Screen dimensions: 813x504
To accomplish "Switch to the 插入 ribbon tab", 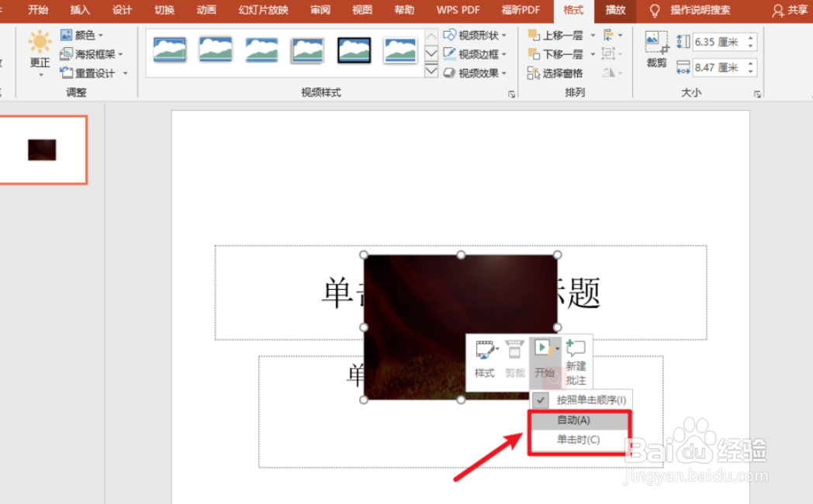I will tap(80, 10).
